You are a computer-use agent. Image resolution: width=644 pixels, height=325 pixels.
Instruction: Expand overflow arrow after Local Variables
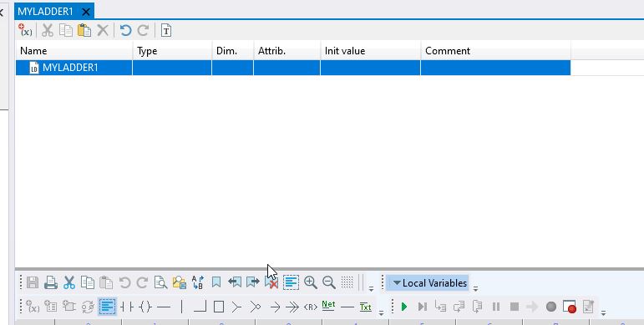point(475,288)
